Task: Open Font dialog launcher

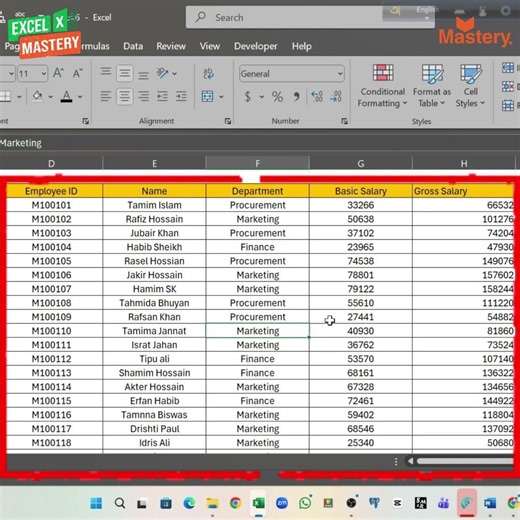Action: [x=86, y=121]
